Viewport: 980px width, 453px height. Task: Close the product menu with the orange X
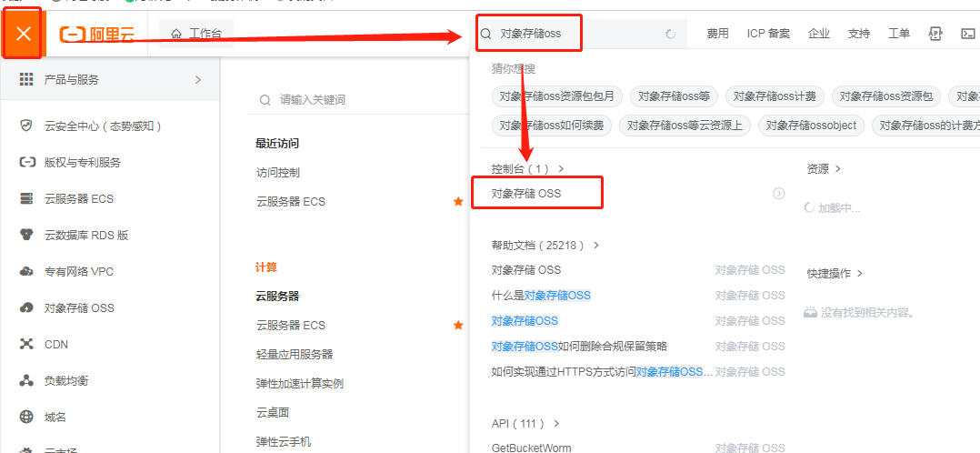click(x=23, y=34)
